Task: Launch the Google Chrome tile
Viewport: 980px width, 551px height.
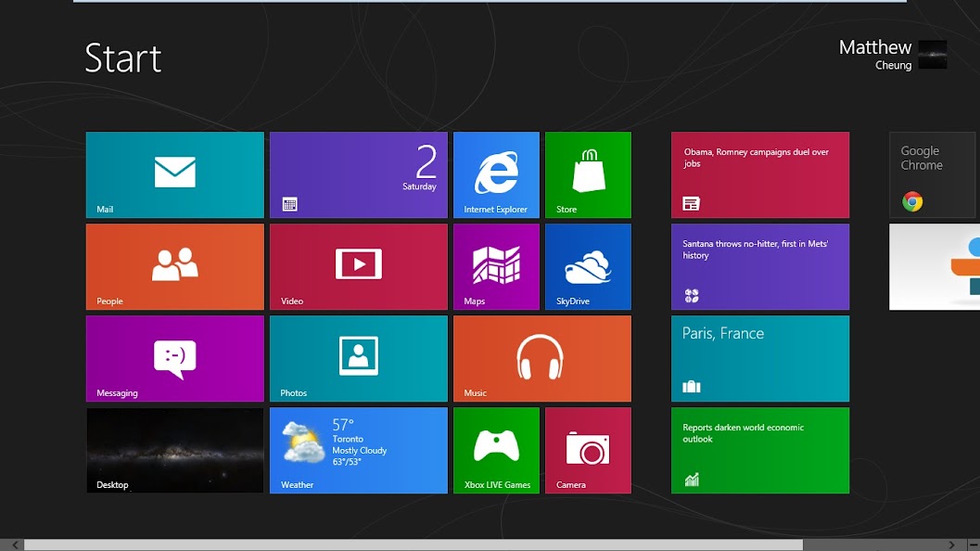Action: pos(935,174)
